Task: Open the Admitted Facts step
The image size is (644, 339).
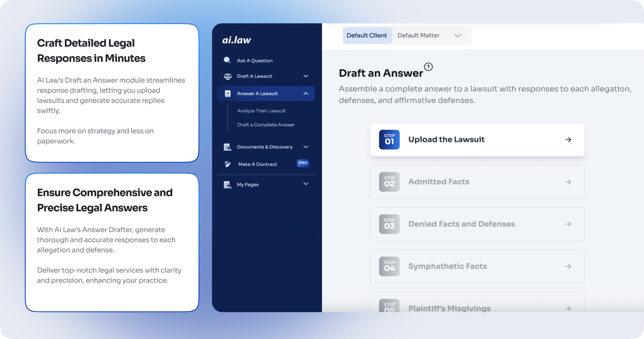Action: (477, 182)
